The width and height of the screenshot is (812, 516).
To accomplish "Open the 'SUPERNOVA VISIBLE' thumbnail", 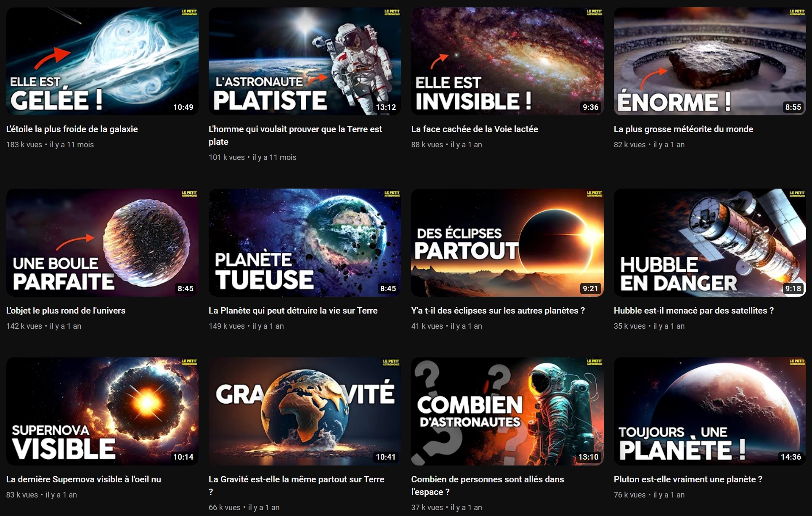I will click(102, 411).
